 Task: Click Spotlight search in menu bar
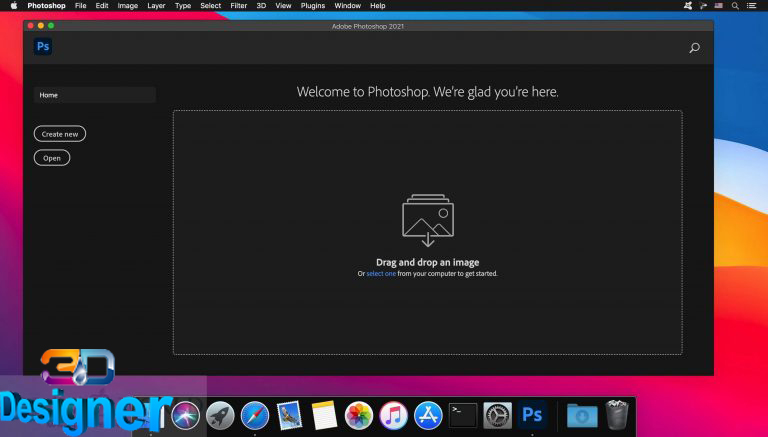pyautogui.click(x=735, y=6)
